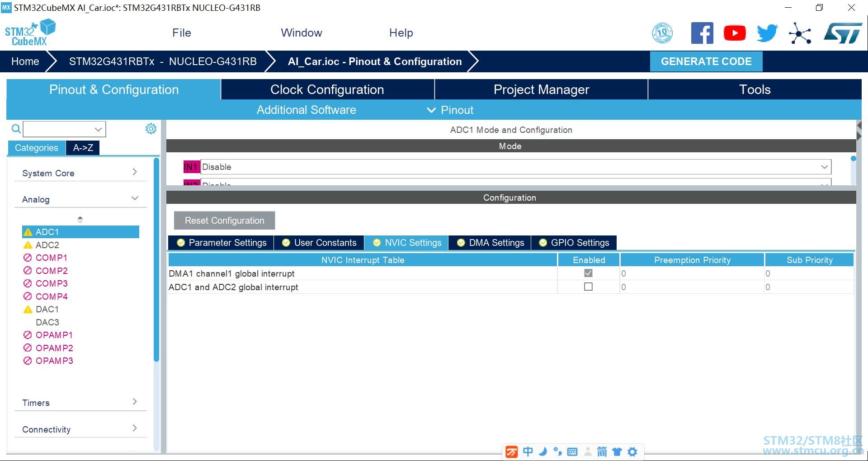Toggle simplified Chinese 简 icon
This screenshot has height=461, width=868.
point(602,452)
